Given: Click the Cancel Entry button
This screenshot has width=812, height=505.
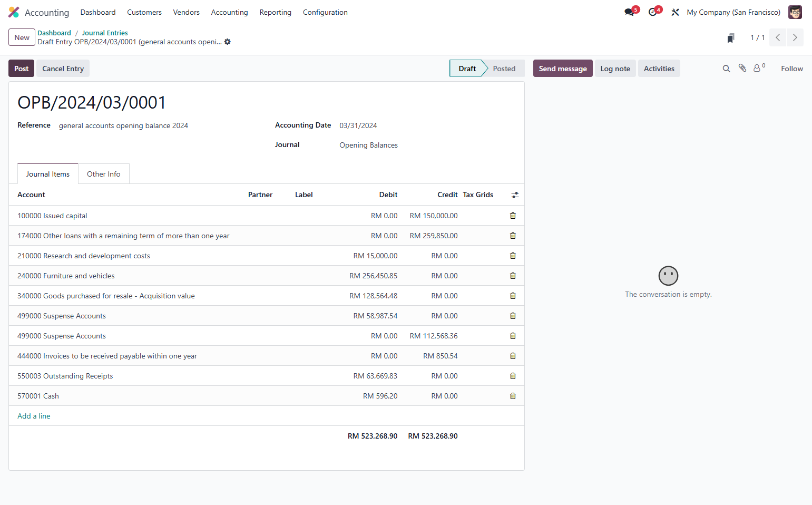Looking at the screenshot, I should click(63, 69).
